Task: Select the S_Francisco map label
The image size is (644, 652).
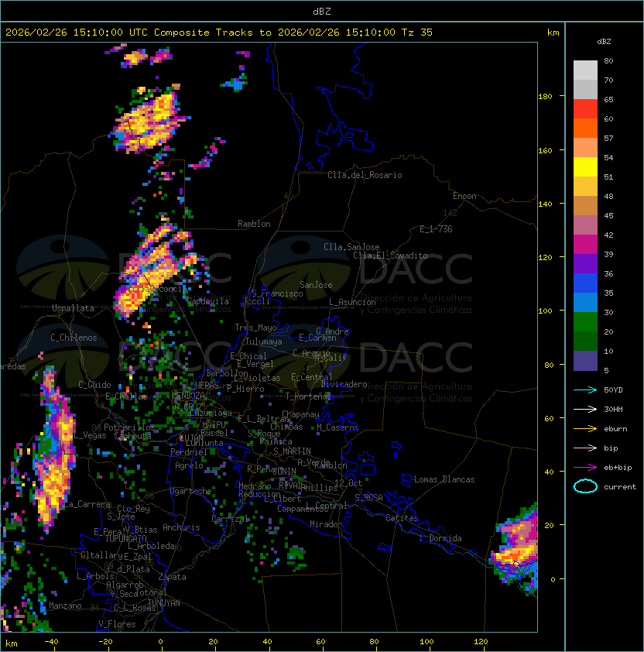Action: [277, 293]
